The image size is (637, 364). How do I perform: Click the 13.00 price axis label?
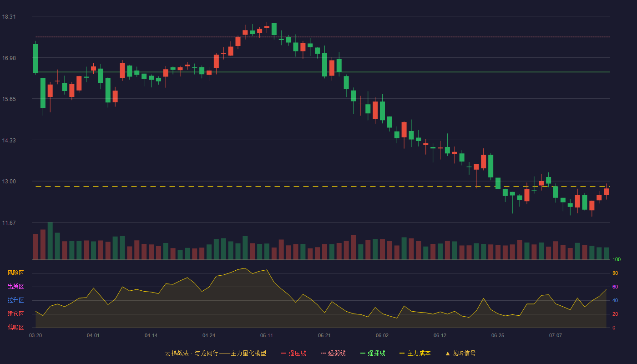point(9,182)
